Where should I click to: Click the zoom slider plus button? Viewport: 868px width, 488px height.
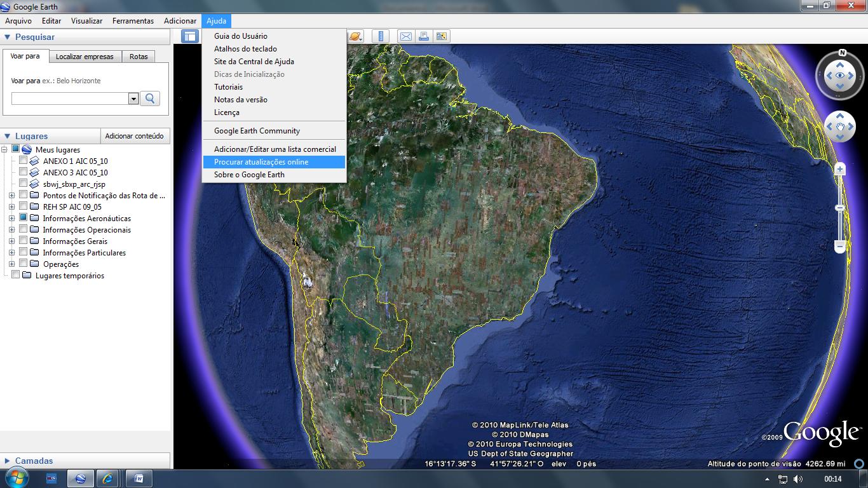(840, 169)
